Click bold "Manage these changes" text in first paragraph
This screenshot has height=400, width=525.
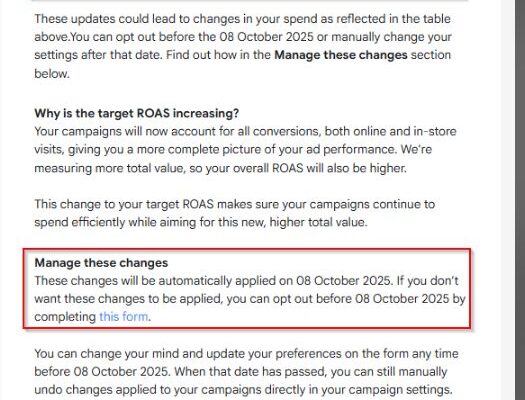click(341, 55)
